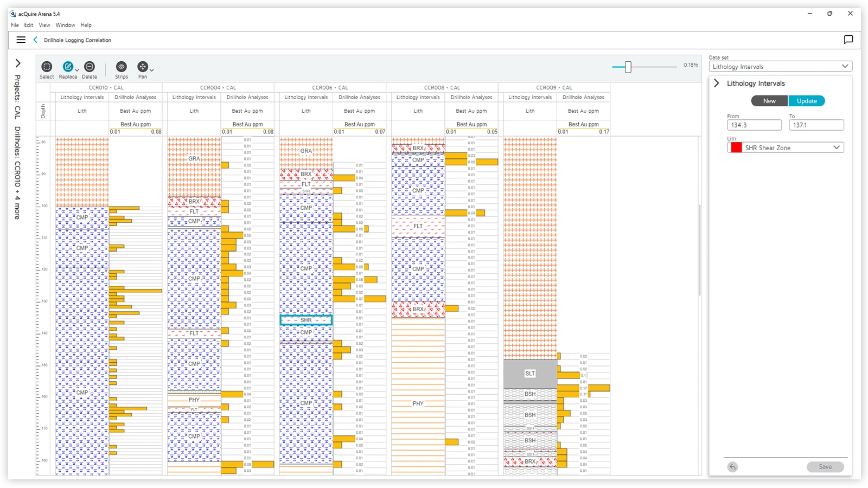The width and height of the screenshot is (868, 488).
Task: Click the back arrow beside Drillhole Logging Correlation
Action: 35,40
